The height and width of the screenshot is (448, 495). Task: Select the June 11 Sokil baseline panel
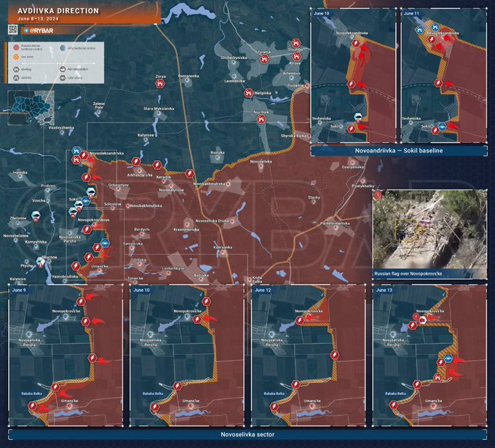(x=443, y=76)
